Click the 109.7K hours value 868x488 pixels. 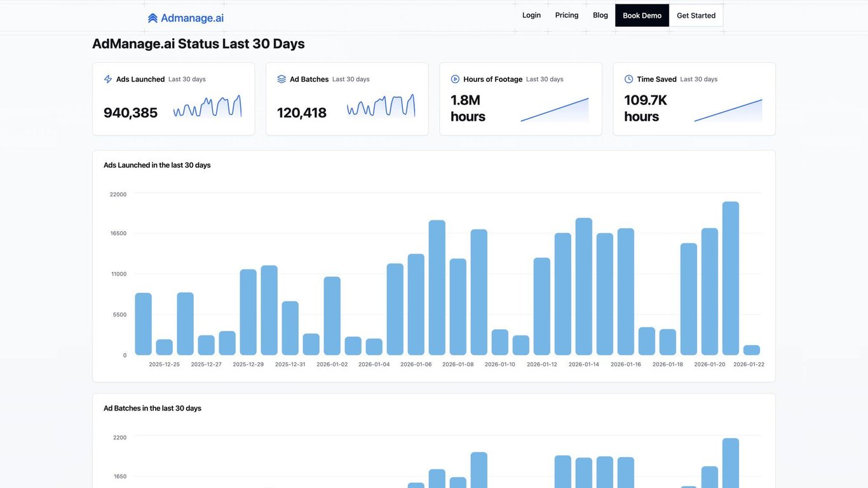coord(646,108)
